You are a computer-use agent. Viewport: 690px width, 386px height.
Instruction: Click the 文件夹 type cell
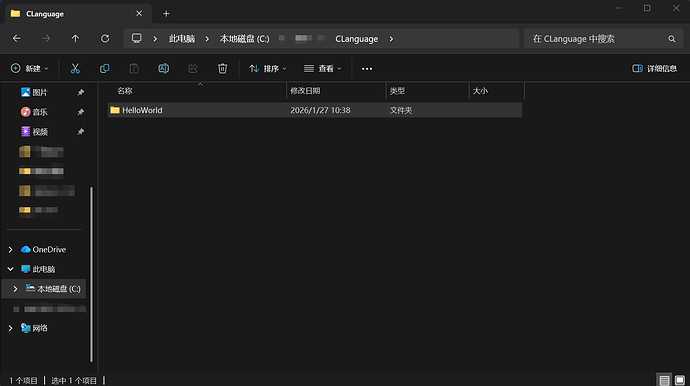coord(401,110)
